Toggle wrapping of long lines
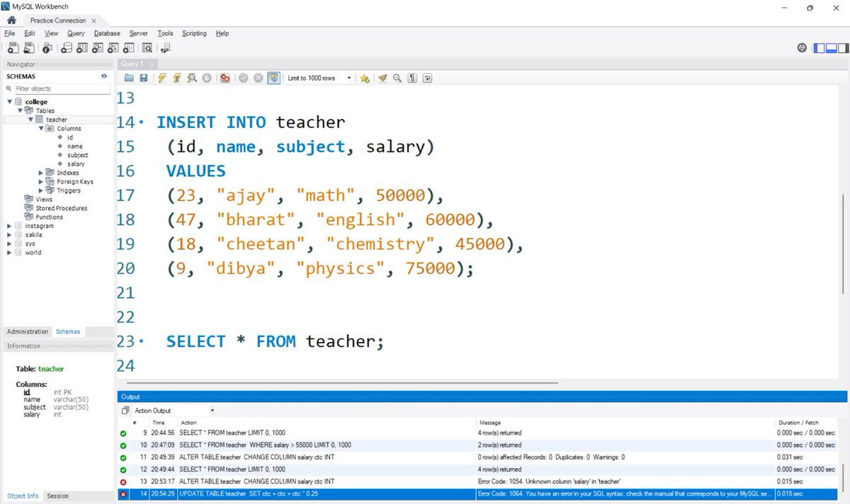Image resolution: width=850 pixels, height=504 pixels. click(426, 78)
